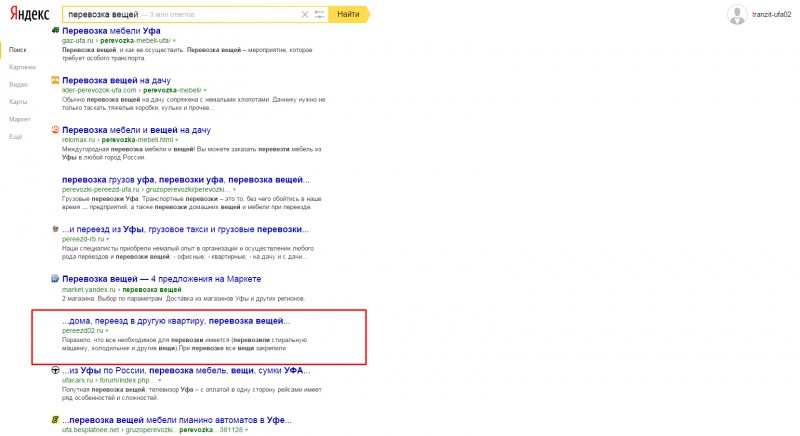
Task: Click favicon beside Перевозка мебели и вещей на дачу
Action: click(x=55, y=130)
